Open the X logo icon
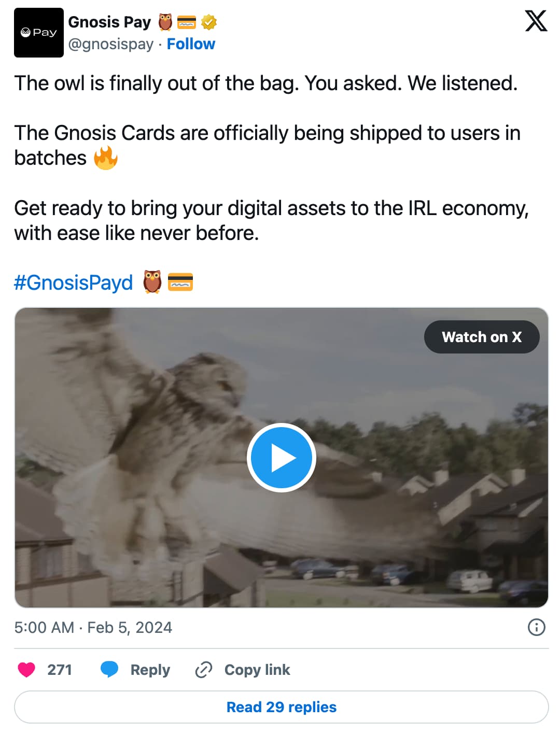Screen dimensions: 560x735 point(536,21)
